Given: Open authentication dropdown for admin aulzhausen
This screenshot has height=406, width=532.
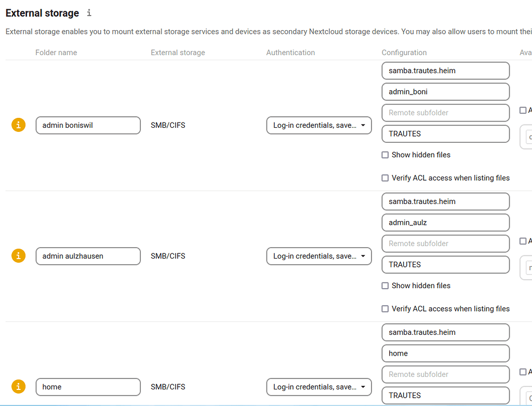Looking at the screenshot, I should (318, 256).
